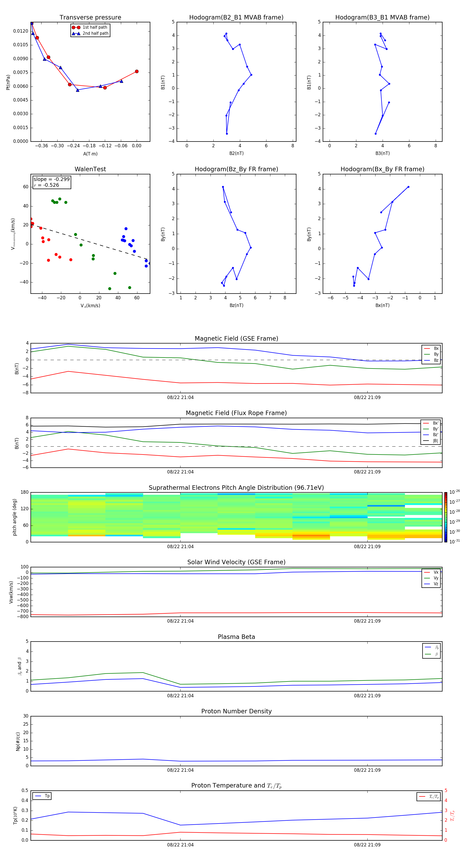
Task: Select the "Tp" legend entry
Action: [42, 796]
